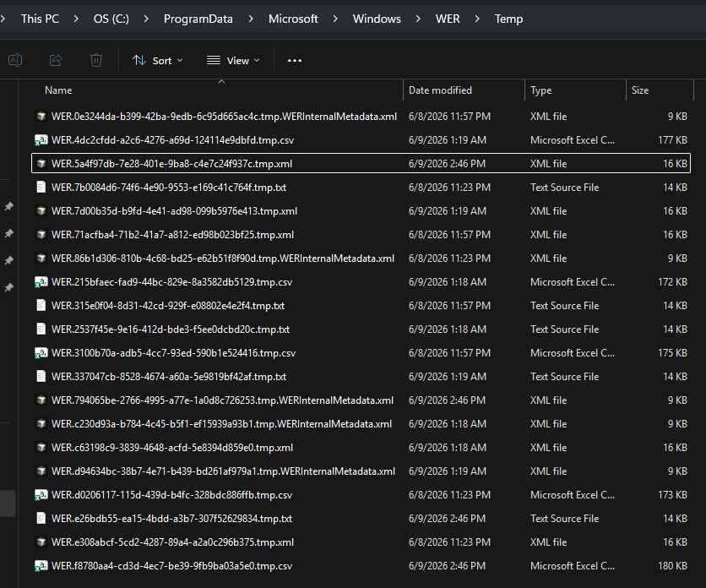
Task: Select Excel icon of WER.215bfaec csv file
Action: coord(41,282)
